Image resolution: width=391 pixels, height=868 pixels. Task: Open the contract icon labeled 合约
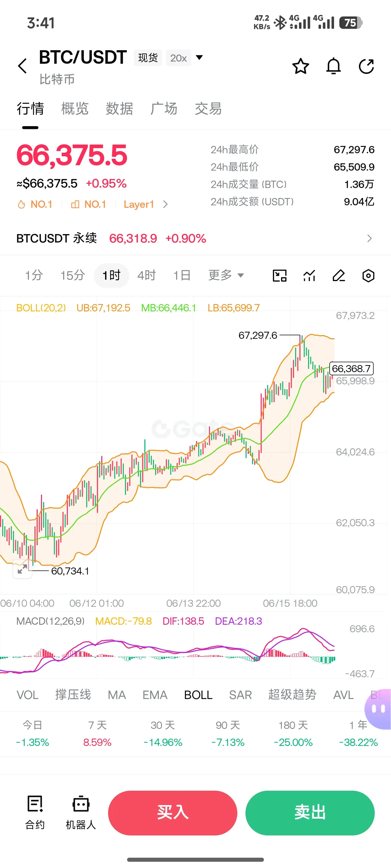tap(35, 812)
